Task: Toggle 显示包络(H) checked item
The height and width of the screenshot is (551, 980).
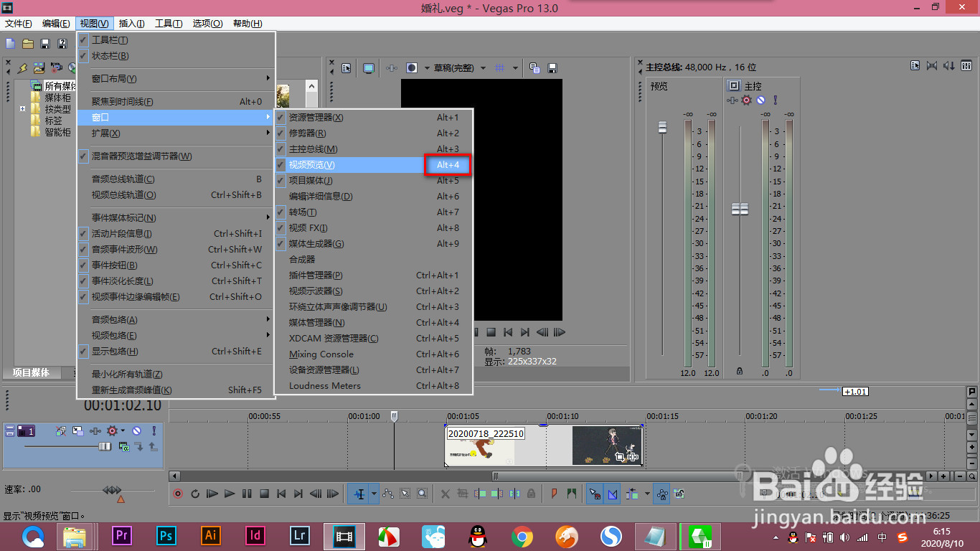Action: click(x=176, y=352)
